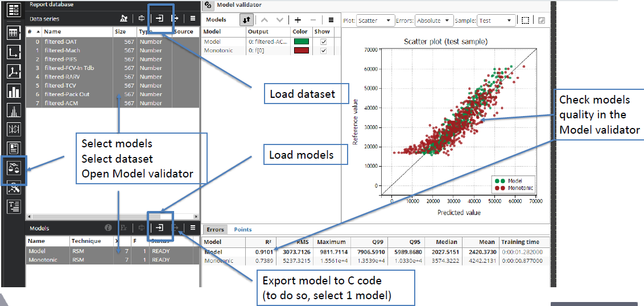Select the filtered-Mach data series row
The height and width of the screenshot is (306, 644).
click(113, 51)
